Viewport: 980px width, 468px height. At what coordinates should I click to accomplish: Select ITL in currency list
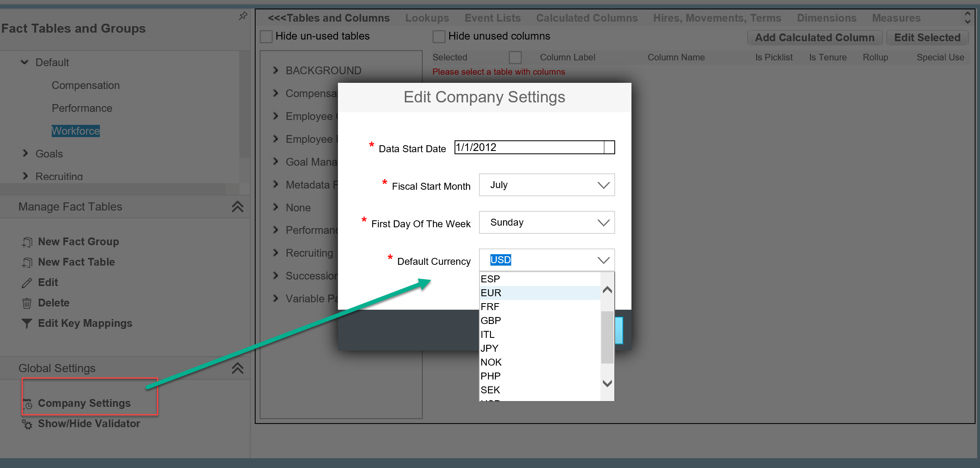(540, 335)
